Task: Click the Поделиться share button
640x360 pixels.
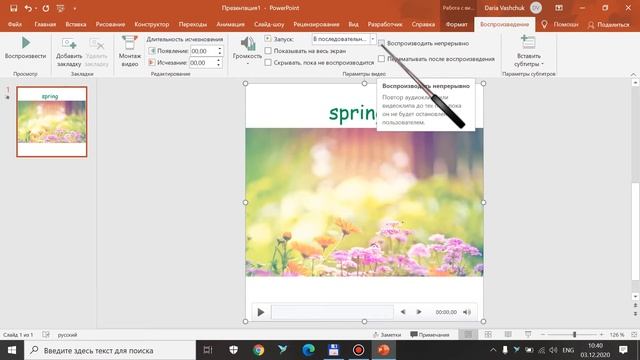Action: pos(609,25)
